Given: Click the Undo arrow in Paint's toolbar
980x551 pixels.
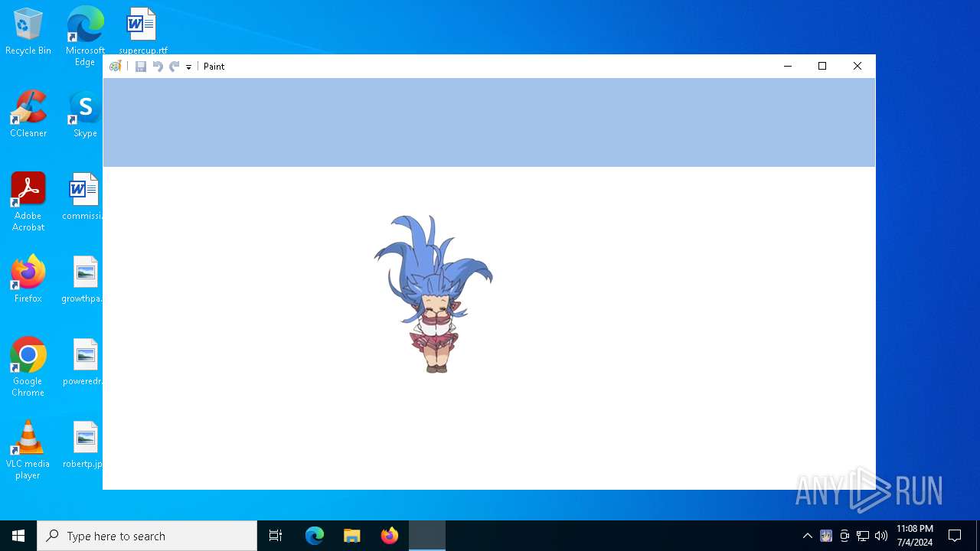Looking at the screenshot, I should [158, 67].
